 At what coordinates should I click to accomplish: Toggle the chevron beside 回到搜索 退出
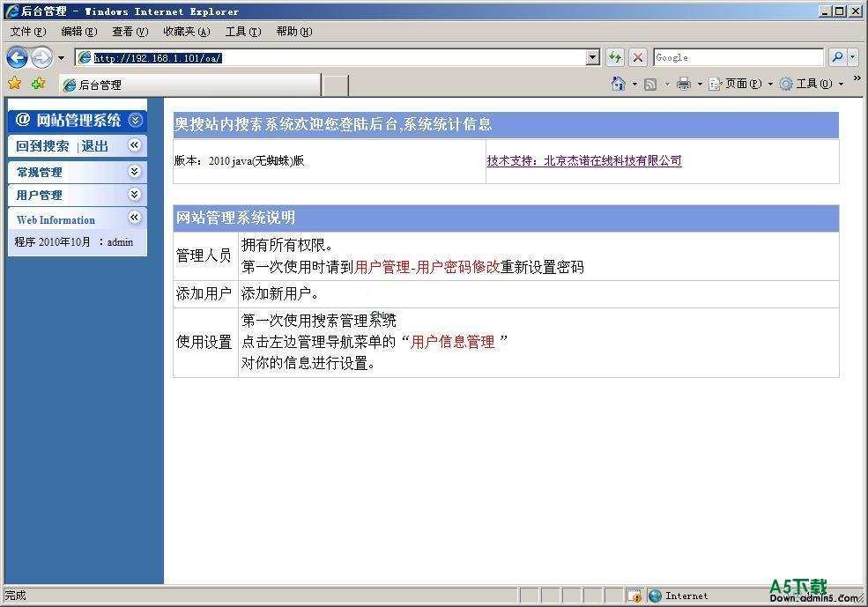click(x=135, y=145)
